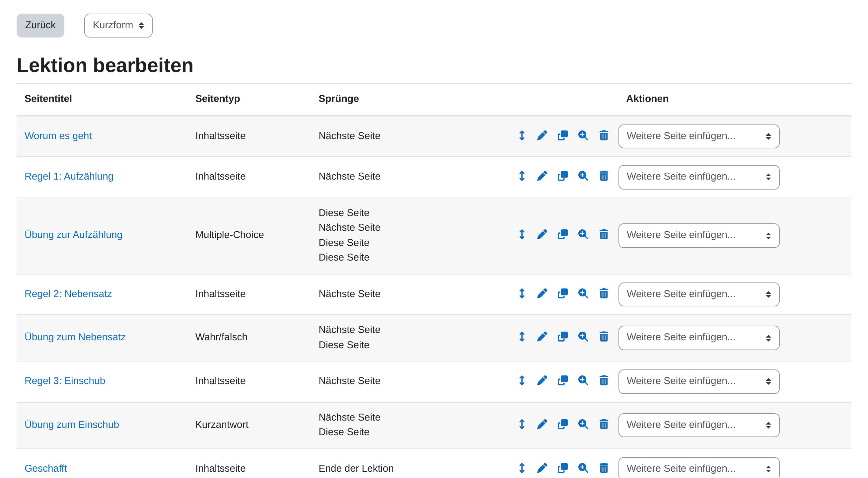Click the Zurück button
Viewport: 868px width, 478px height.
pos(40,25)
